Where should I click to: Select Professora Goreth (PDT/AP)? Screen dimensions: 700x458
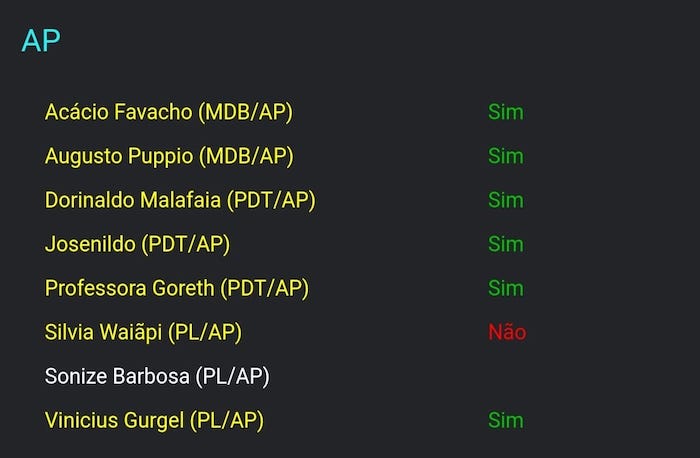click(x=177, y=288)
